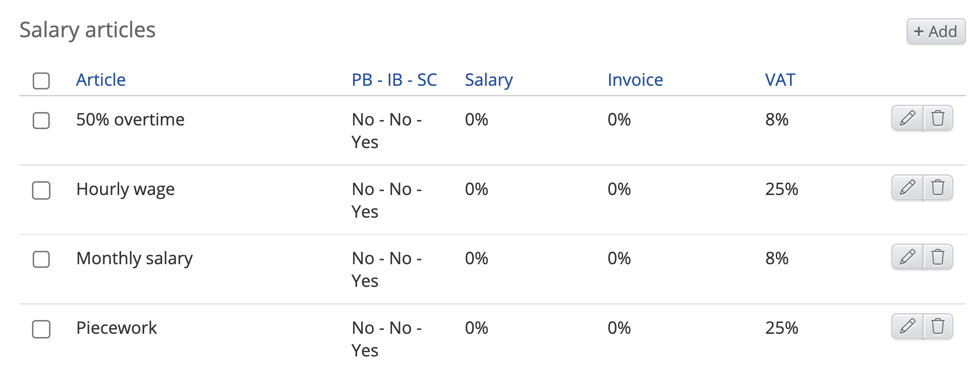
Task: Check the 50% overtime row checkbox
Action: [x=41, y=121]
